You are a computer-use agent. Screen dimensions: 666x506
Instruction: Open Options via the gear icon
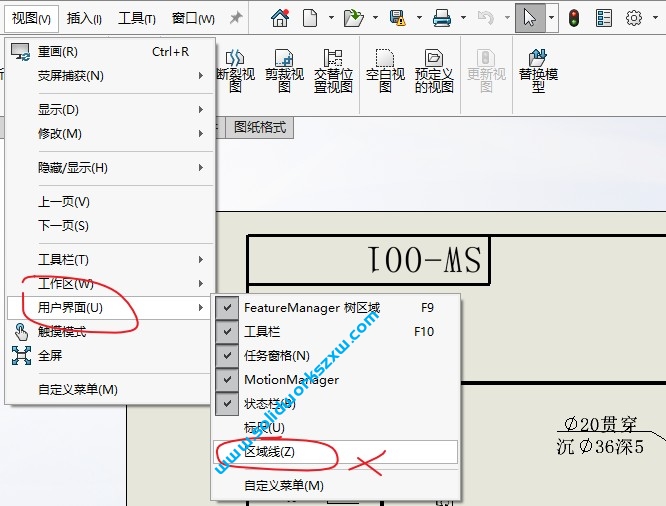[x=634, y=18]
